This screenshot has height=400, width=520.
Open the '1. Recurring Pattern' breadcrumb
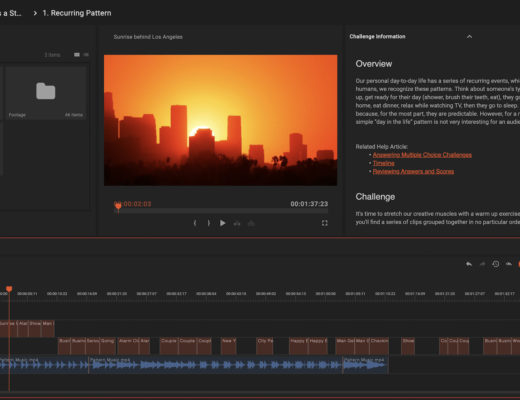[x=77, y=13]
